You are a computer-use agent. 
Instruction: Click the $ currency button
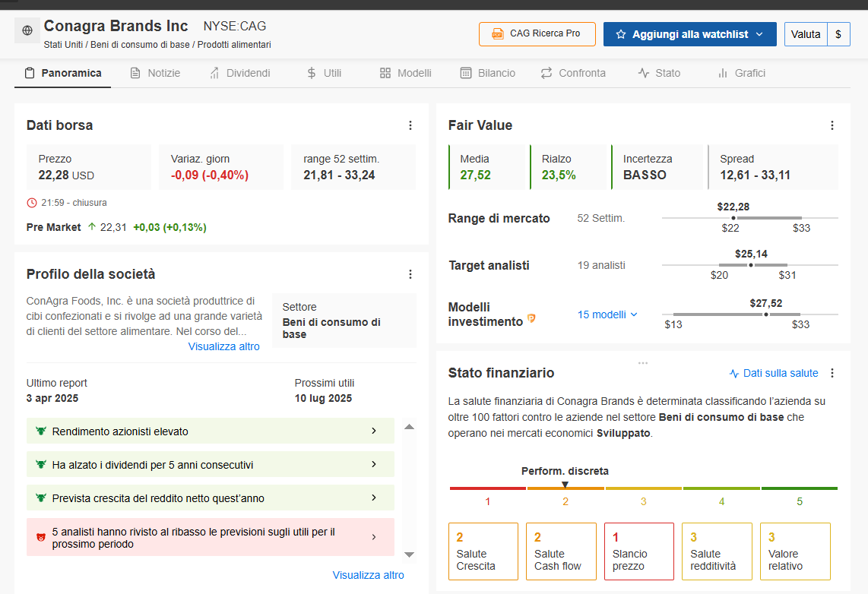[x=838, y=34]
